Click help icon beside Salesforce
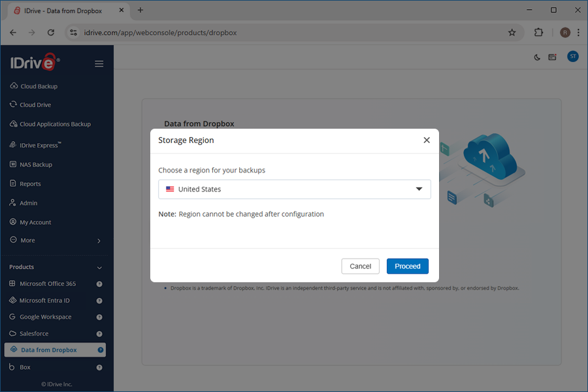Viewport: 588px width, 392px height. 99,334
